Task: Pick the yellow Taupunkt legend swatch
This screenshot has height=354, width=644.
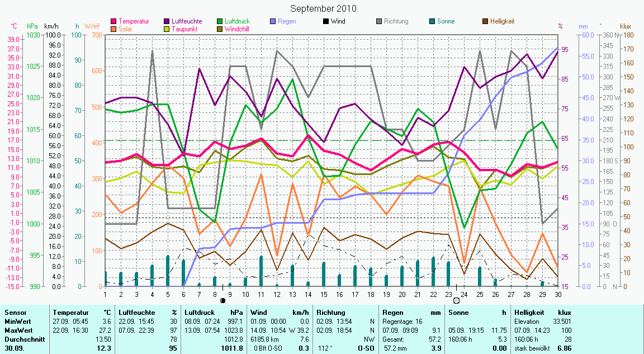Action: [167, 29]
